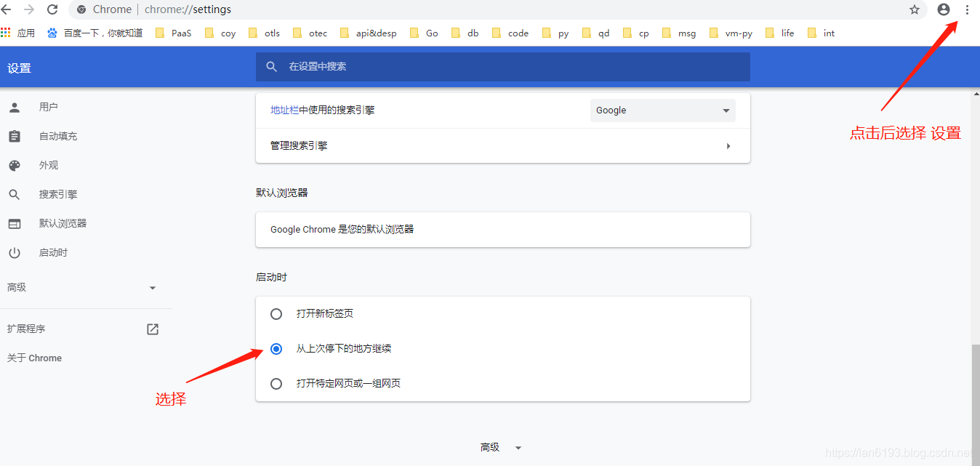This screenshot has width=980, height=466.
Task: Choose 打开特定网页或一组网页
Action: [276, 383]
